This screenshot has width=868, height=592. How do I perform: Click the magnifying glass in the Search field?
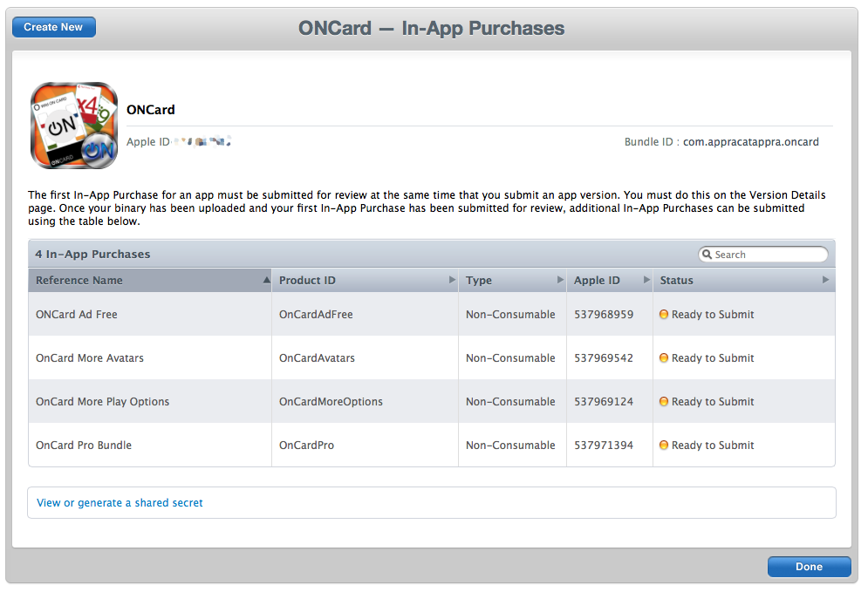[708, 254]
